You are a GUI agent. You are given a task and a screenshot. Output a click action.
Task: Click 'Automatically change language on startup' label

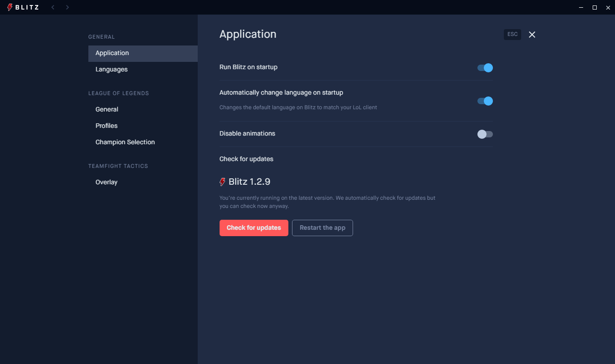(x=281, y=93)
